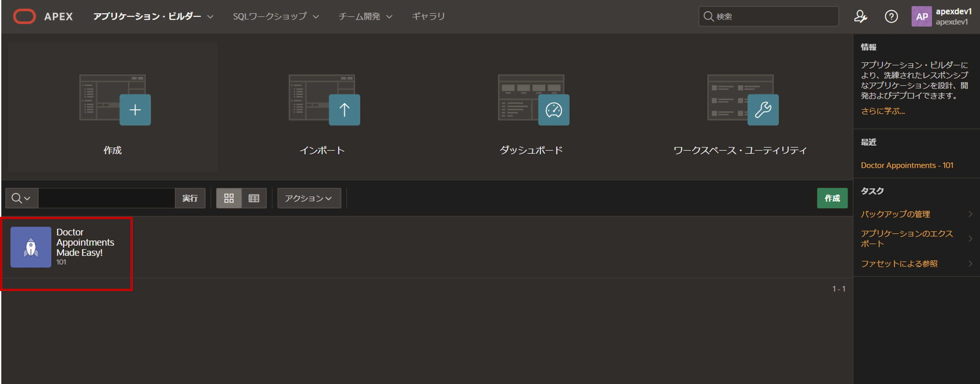Screen dimensions: 980x384
Task: Click the apexdev1 avatar badge
Action: (x=921, y=16)
